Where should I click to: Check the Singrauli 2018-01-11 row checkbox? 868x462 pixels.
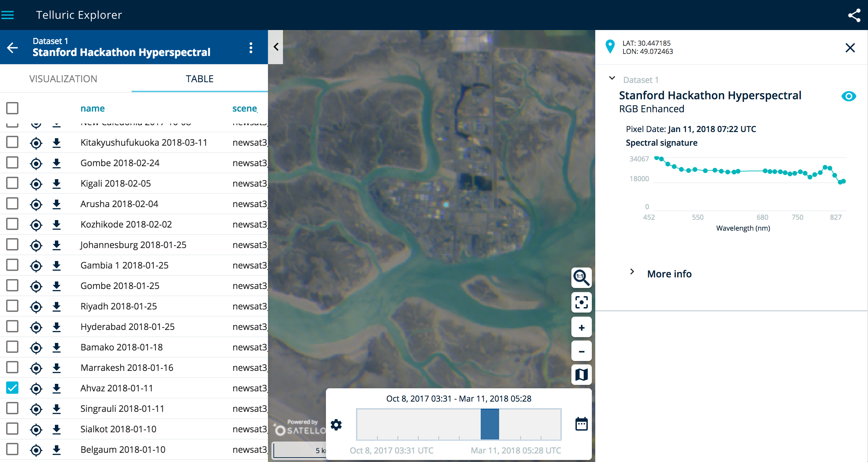coord(12,408)
